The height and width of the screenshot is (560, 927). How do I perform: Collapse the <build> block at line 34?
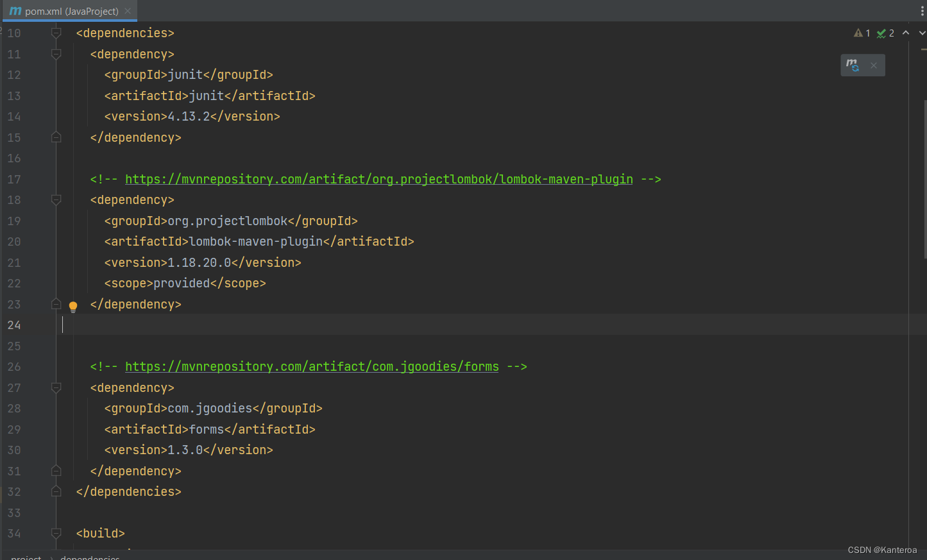[x=56, y=533]
